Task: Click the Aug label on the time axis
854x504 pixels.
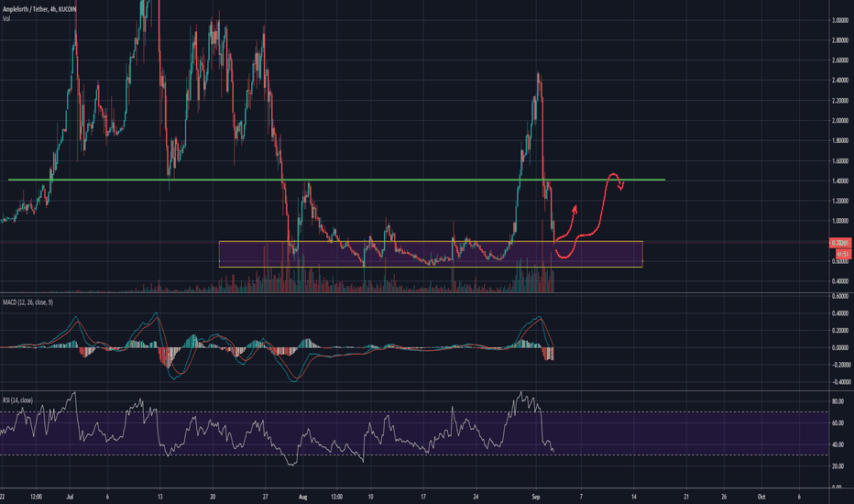Action: tap(303, 497)
